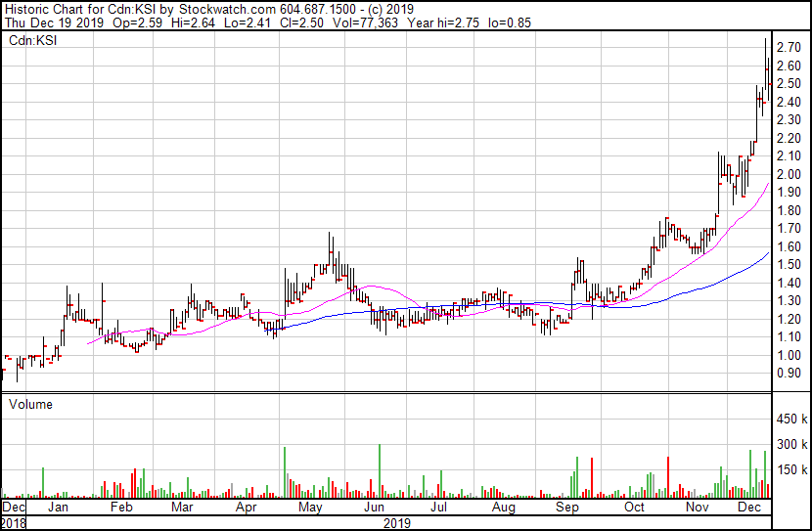Click the Feb month label
812x531 pixels.
tap(121, 507)
